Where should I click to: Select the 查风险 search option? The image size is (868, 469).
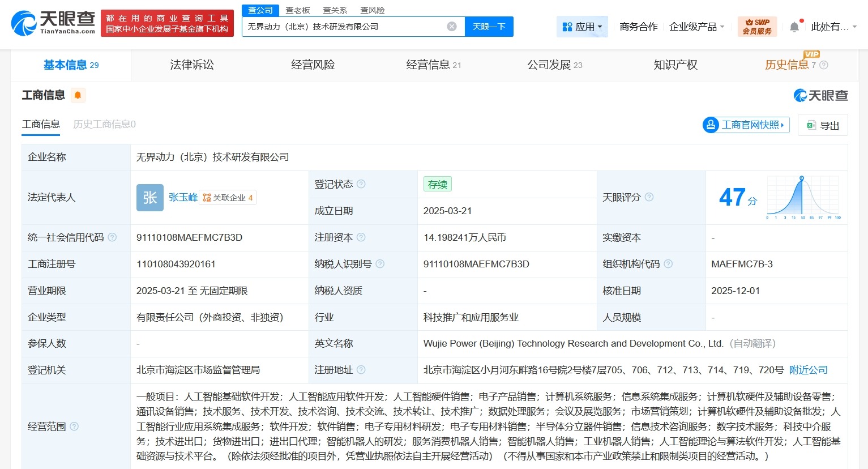coord(372,10)
